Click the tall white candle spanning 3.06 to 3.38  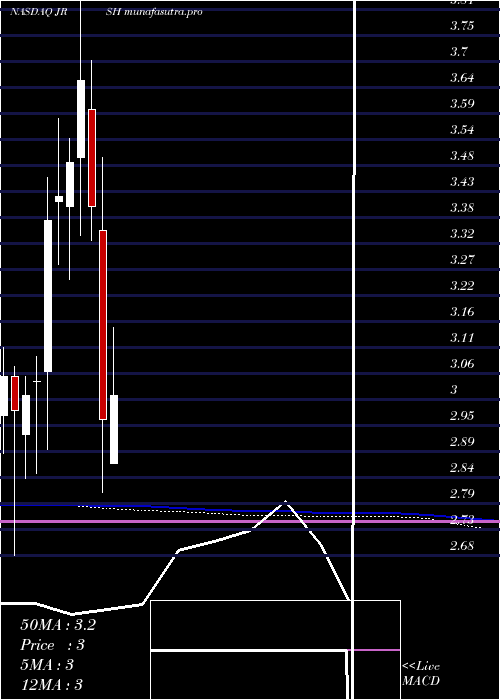click(48, 296)
